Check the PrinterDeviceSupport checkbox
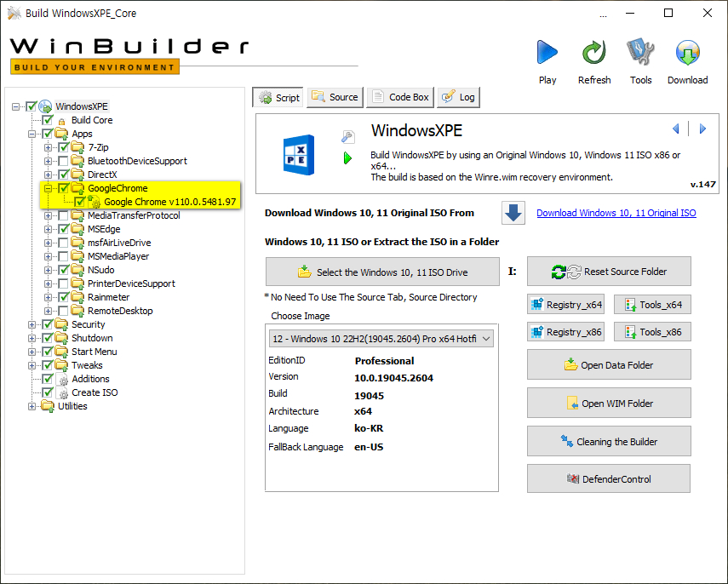The height and width of the screenshot is (584, 728). pyautogui.click(x=64, y=283)
